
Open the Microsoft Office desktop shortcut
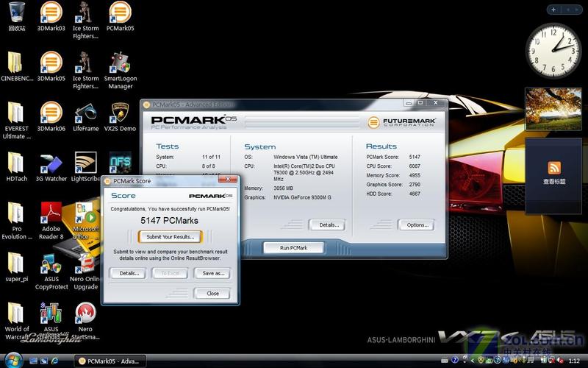85,221
